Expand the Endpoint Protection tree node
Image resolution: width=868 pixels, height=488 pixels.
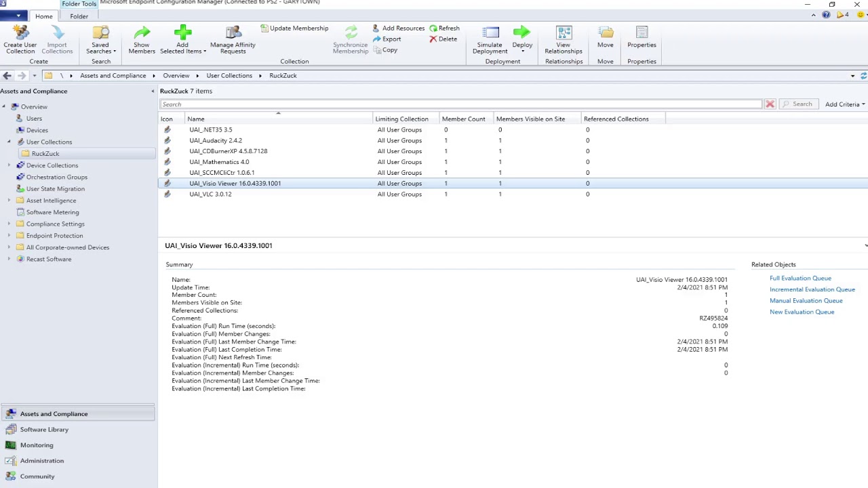[9, 236]
